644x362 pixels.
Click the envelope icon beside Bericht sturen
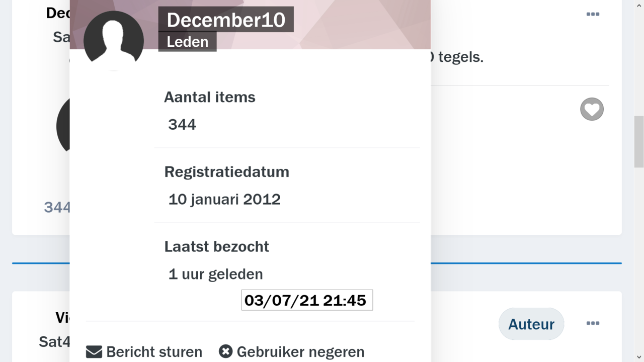[x=93, y=351]
